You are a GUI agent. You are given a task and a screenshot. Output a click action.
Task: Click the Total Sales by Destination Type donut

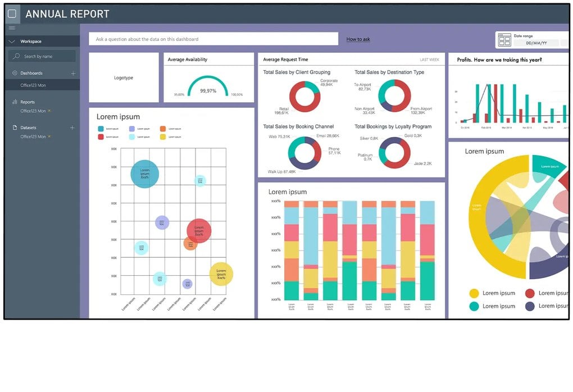394,95
